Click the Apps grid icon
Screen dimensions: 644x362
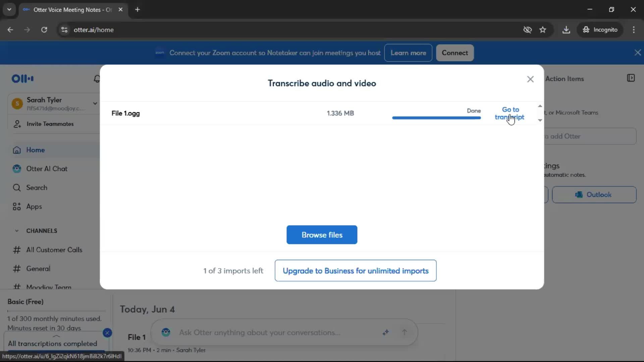(17, 206)
